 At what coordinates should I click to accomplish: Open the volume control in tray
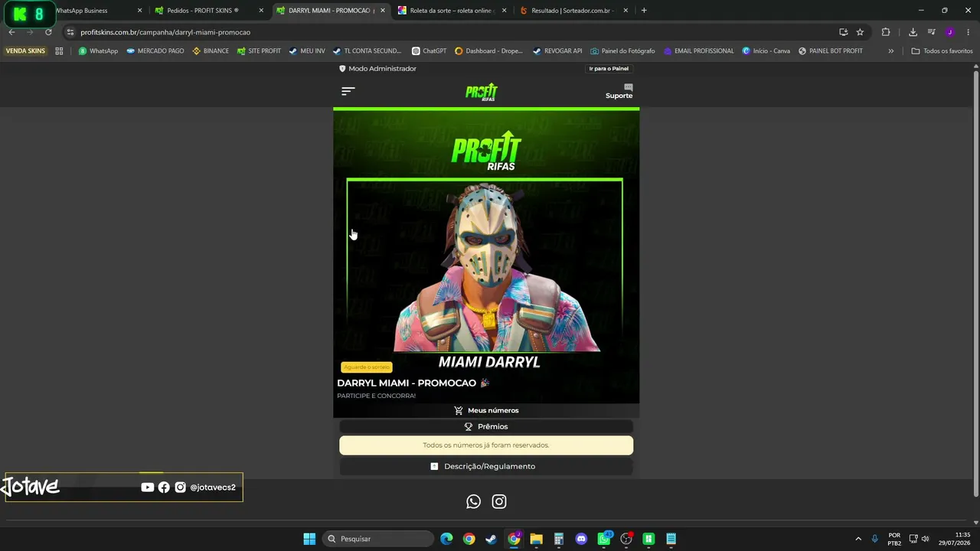[925, 539]
